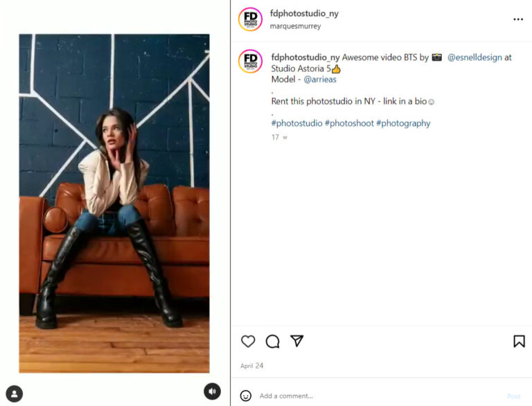This screenshot has height=406, width=532.
Task: Like the post with the heart icon
Action: tap(248, 341)
